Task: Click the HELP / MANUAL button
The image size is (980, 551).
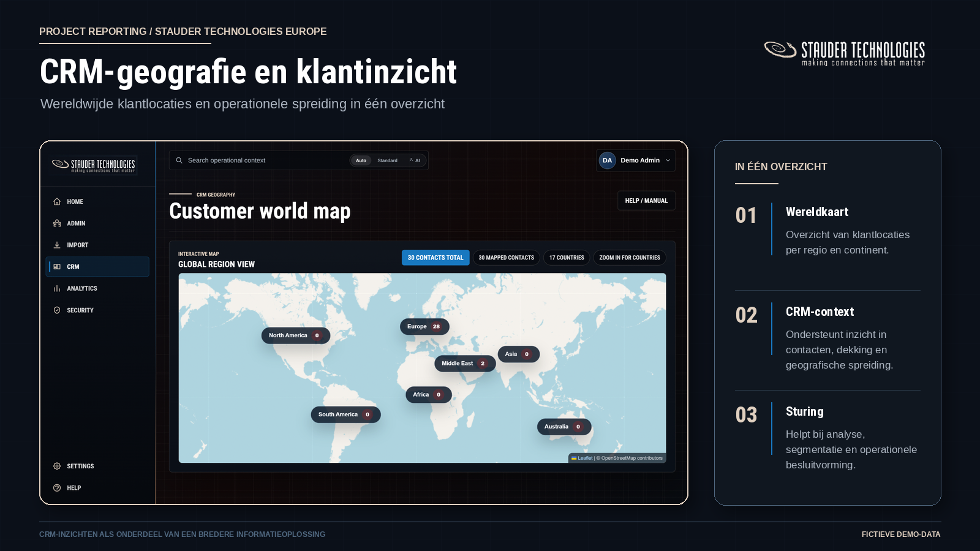Action: (646, 201)
